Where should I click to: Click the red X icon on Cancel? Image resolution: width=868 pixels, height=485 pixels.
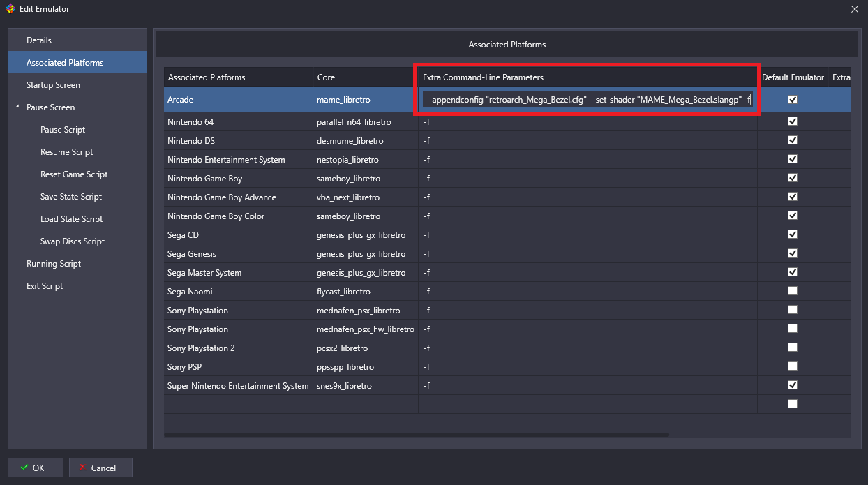tap(82, 468)
